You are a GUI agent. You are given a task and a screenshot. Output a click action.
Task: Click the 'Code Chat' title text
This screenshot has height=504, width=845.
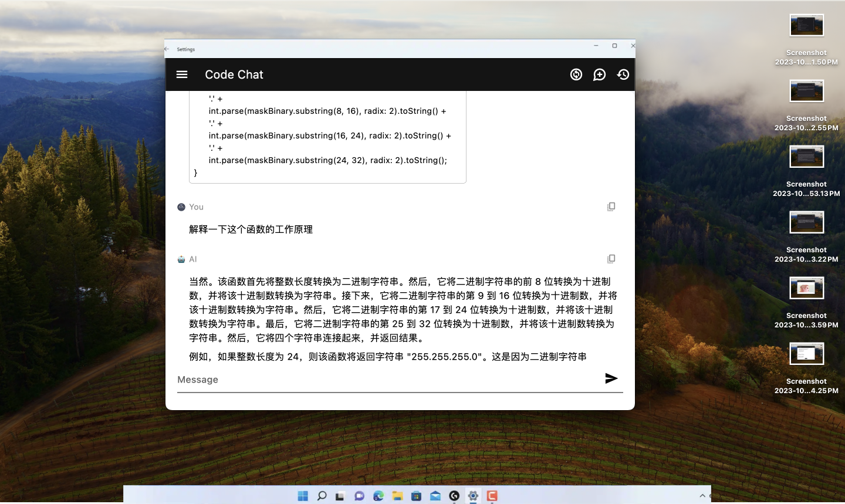[x=234, y=75]
